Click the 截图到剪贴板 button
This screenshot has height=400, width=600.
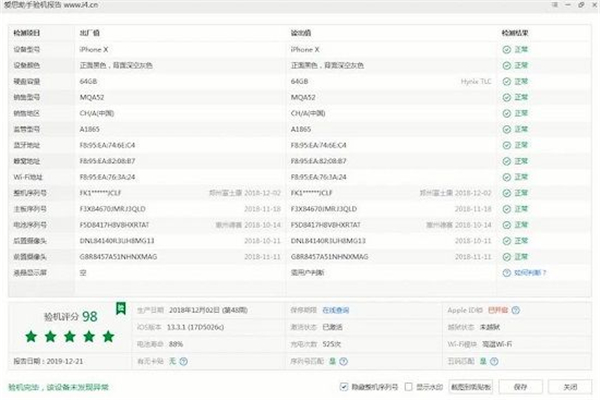(x=472, y=386)
